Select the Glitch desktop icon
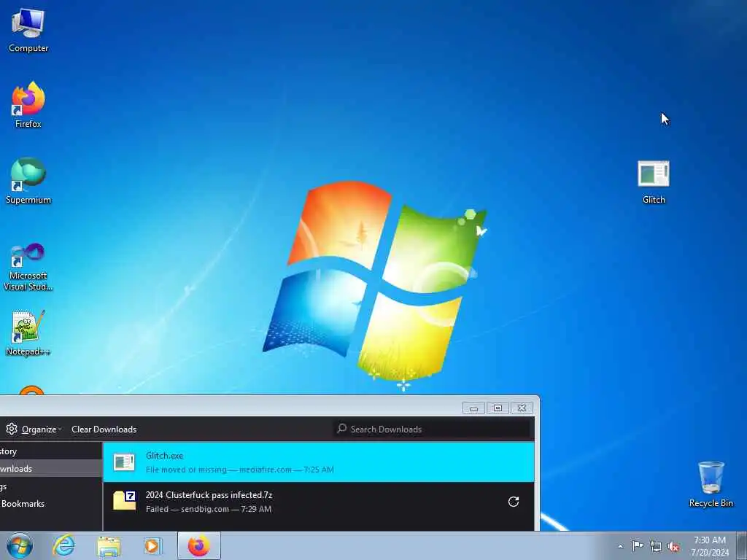 pos(654,183)
